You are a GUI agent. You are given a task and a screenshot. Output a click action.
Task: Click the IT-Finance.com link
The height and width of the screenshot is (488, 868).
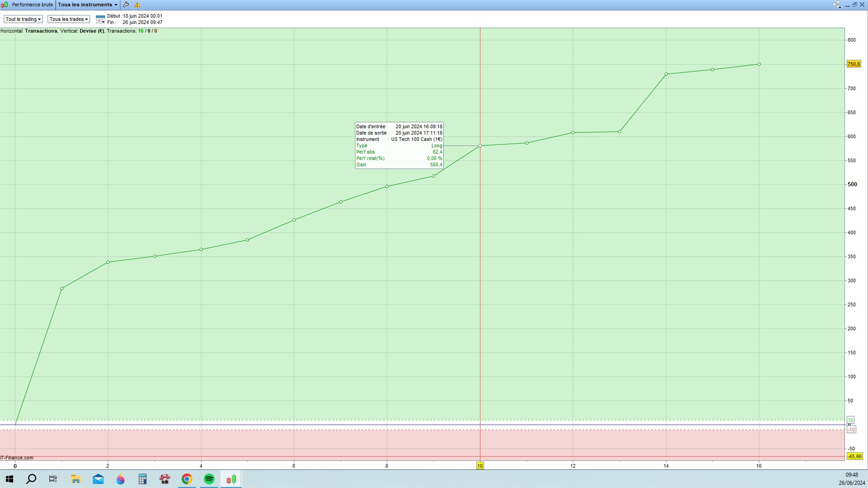(x=17, y=458)
